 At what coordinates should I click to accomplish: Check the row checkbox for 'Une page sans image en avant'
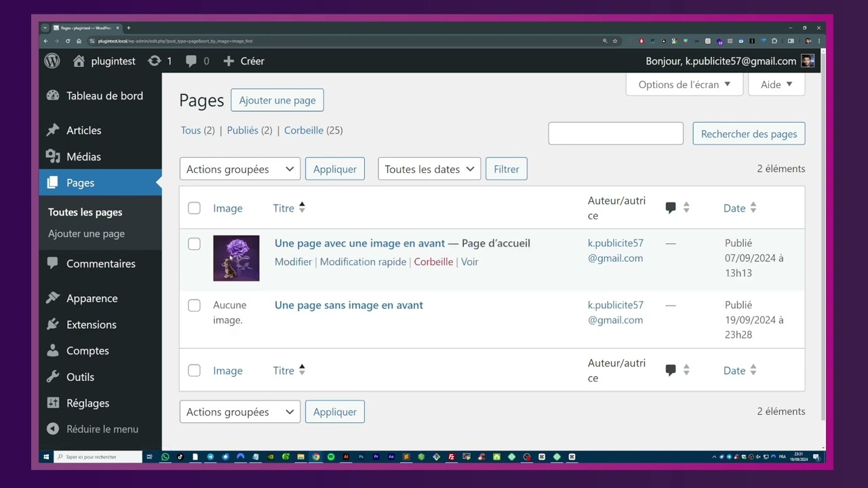194,305
